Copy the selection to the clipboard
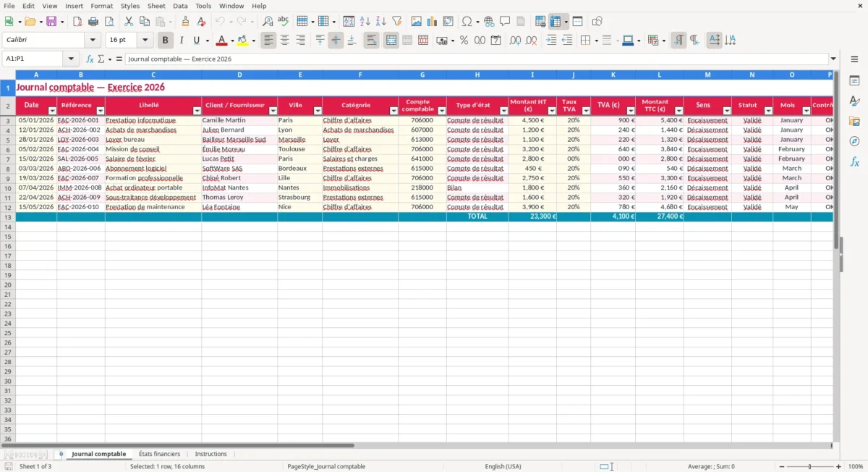 (x=145, y=22)
